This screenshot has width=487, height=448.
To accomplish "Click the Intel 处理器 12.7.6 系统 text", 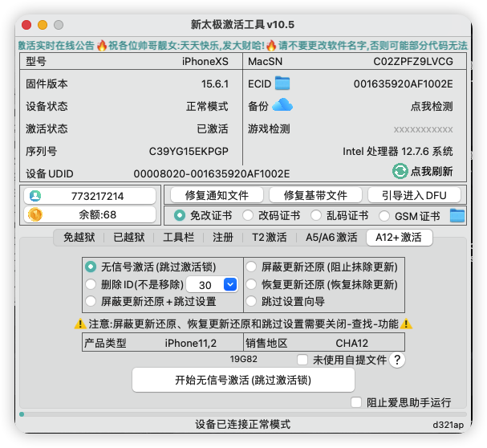I will tap(398, 152).
